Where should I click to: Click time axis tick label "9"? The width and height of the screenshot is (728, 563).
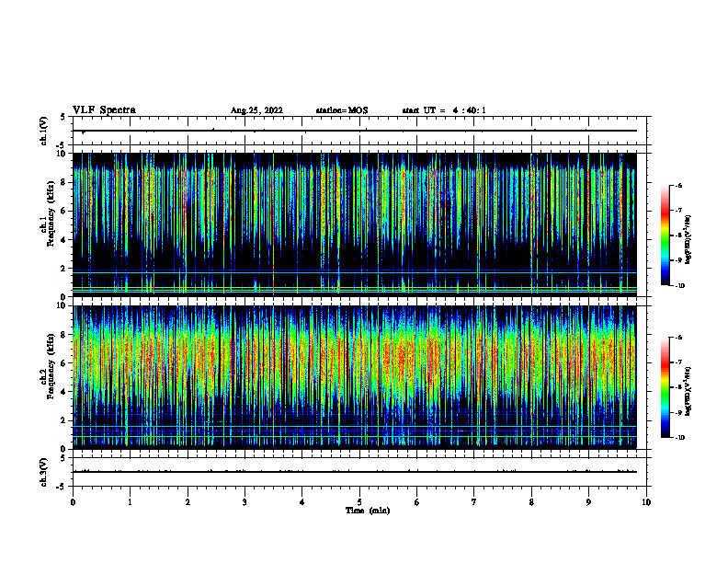point(588,502)
